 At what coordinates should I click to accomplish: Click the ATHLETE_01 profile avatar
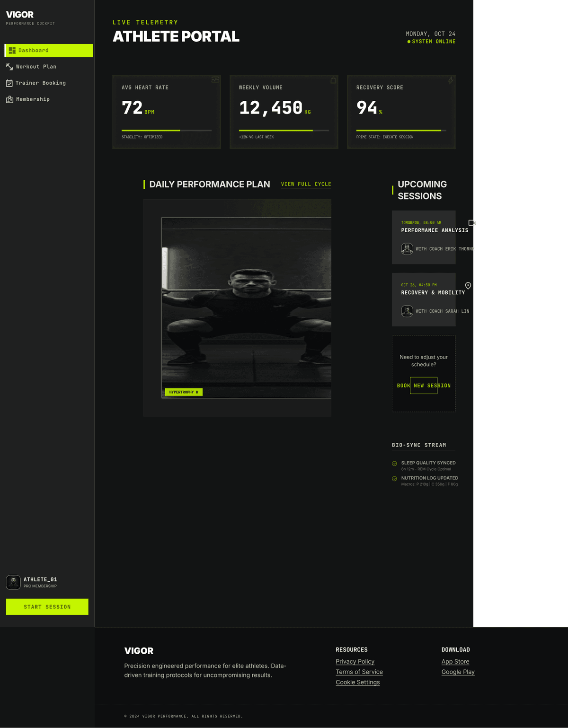(x=13, y=582)
